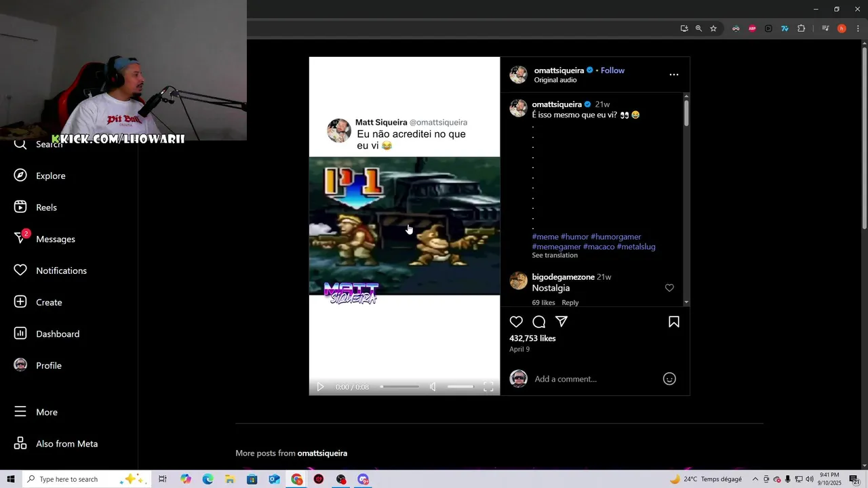Open Microsoft Store from the taskbar
Image resolution: width=868 pixels, height=488 pixels.
point(252,479)
